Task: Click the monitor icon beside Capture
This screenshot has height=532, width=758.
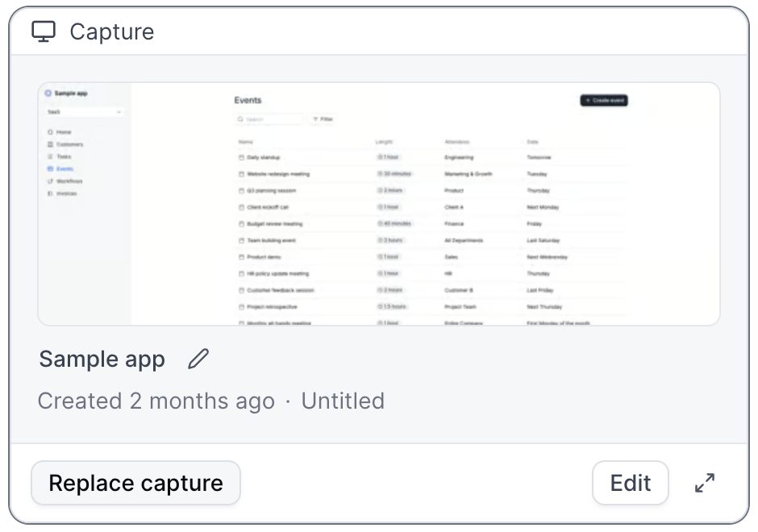Action: coord(44,31)
